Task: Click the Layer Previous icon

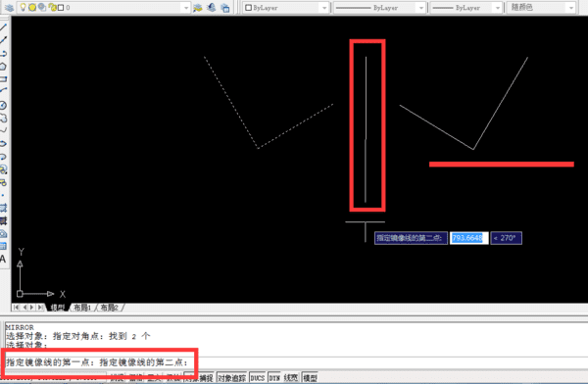Action: (211, 8)
